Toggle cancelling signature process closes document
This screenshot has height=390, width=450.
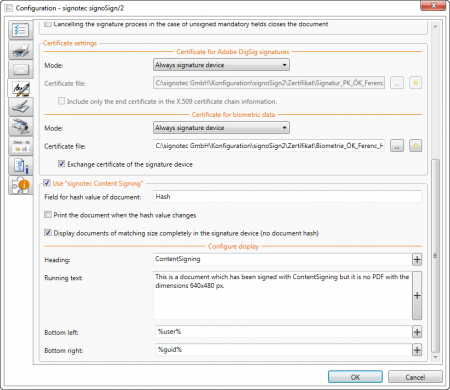pos(48,24)
